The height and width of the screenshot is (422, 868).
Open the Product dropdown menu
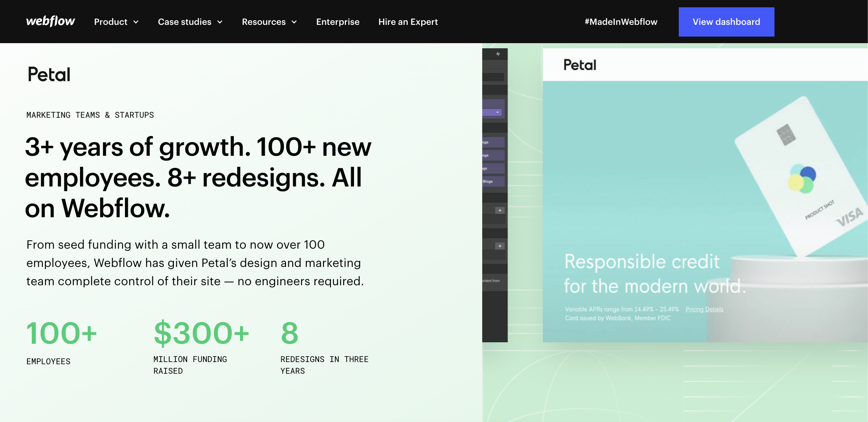[x=116, y=22]
